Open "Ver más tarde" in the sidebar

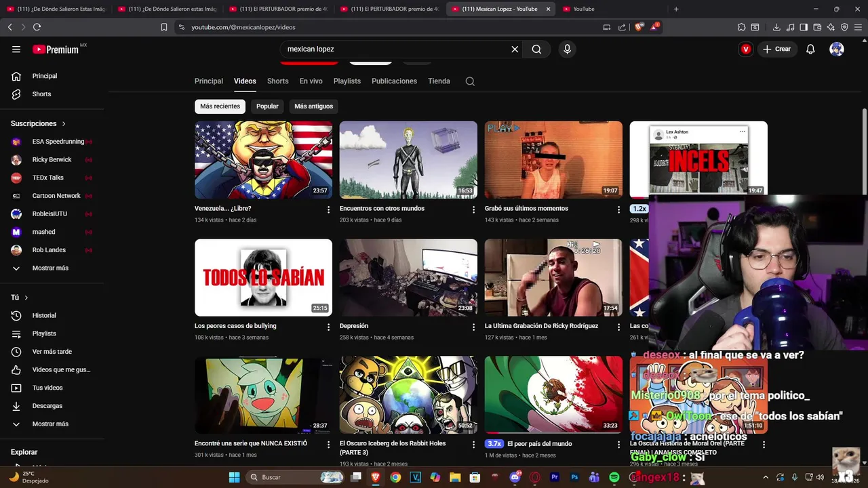(x=52, y=352)
